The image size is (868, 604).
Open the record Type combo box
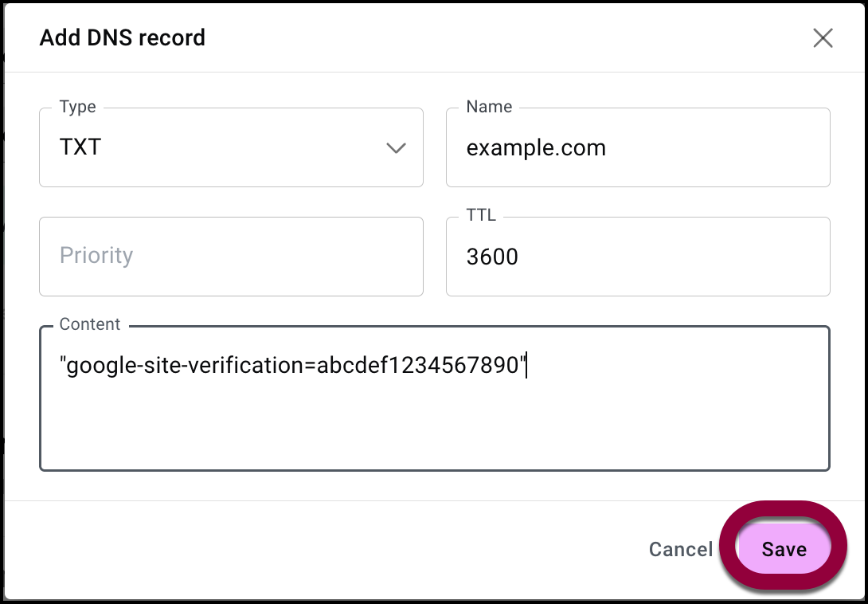tap(231, 148)
